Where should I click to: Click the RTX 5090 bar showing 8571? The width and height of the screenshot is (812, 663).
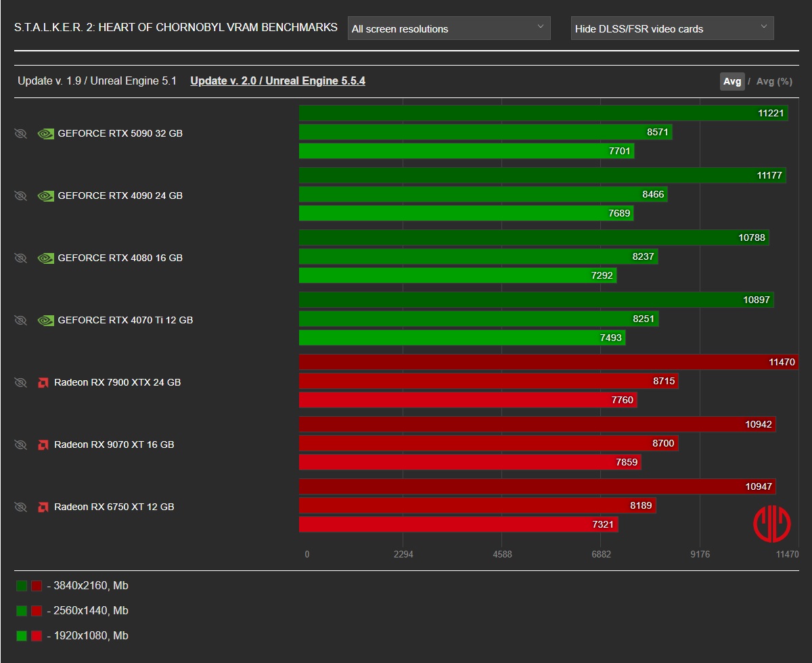pyautogui.click(x=485, y=132)
